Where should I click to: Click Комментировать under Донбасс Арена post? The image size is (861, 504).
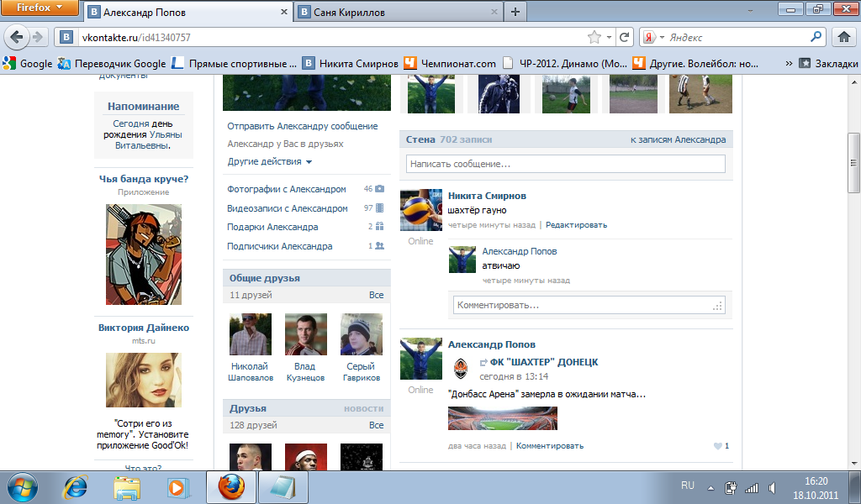pyautogui.click(x=550, y=446)
